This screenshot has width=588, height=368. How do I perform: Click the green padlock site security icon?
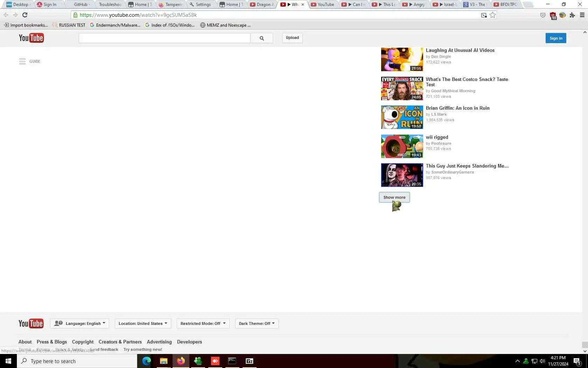(75, 15)
